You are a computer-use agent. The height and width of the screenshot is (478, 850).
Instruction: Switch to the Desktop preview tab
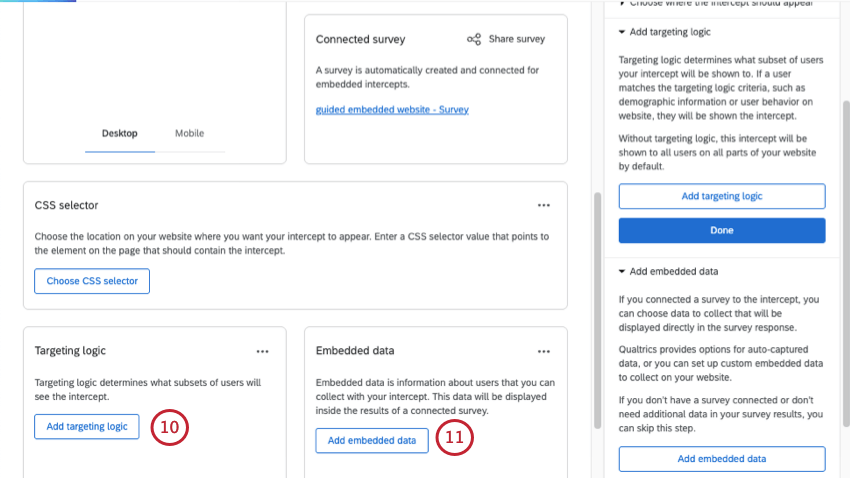pyautogui.click(x=120, y=133)
